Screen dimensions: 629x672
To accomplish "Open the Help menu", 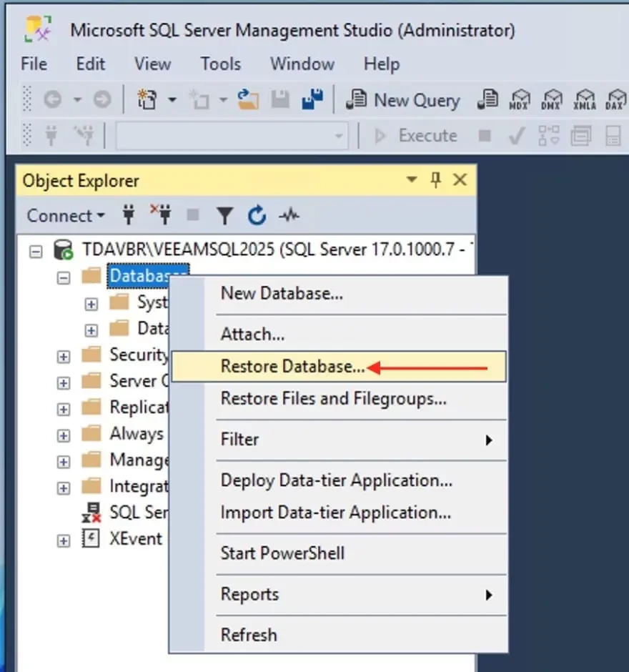I will point(382,64).
